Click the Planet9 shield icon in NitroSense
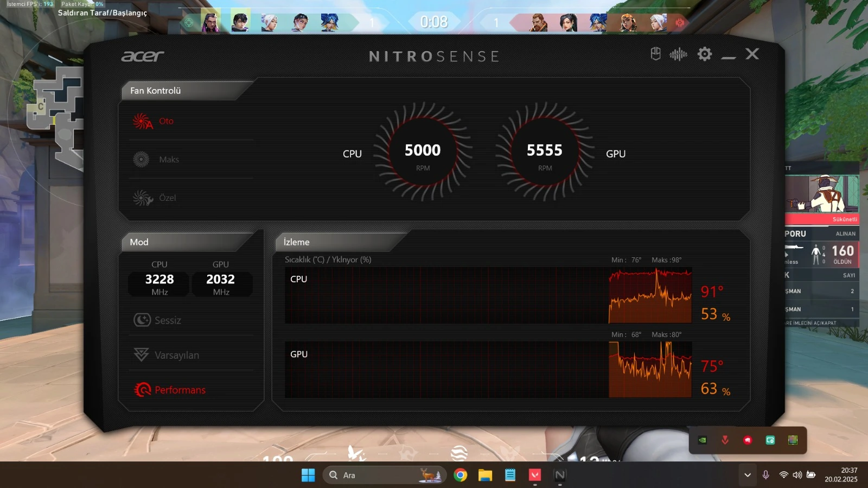 (x=655, y=54)
